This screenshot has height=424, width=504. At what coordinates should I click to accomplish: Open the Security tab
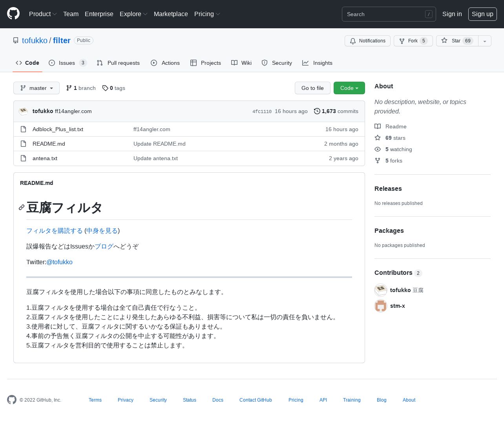(277, 63)
